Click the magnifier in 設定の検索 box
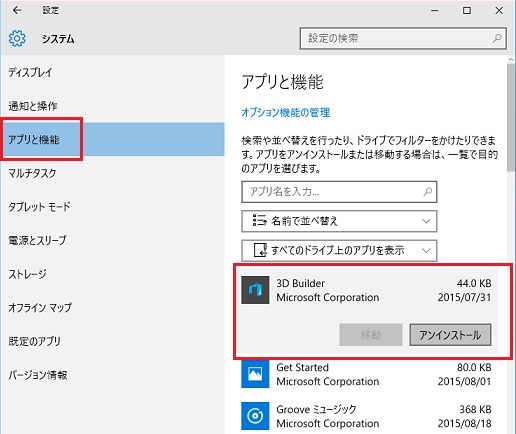516x434 pixels. coord(497,38)
